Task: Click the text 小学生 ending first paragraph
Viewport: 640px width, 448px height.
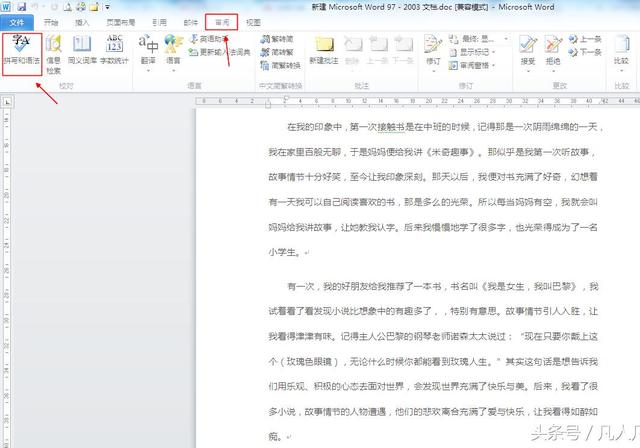Action: 282,253
